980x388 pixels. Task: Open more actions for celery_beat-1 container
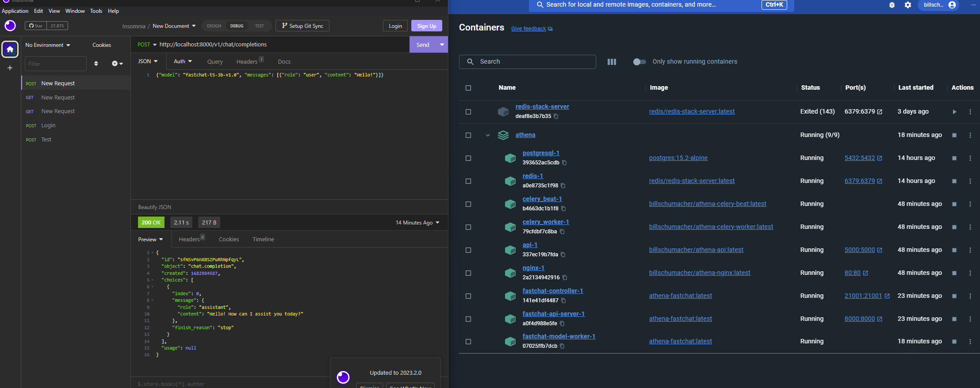pos(970,204)
